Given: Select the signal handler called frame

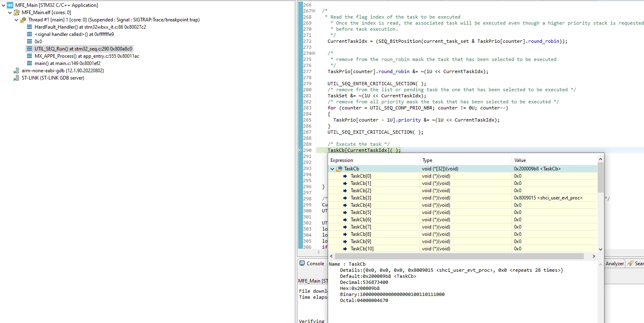Looking at the screenshot, I should coord(74,34).
